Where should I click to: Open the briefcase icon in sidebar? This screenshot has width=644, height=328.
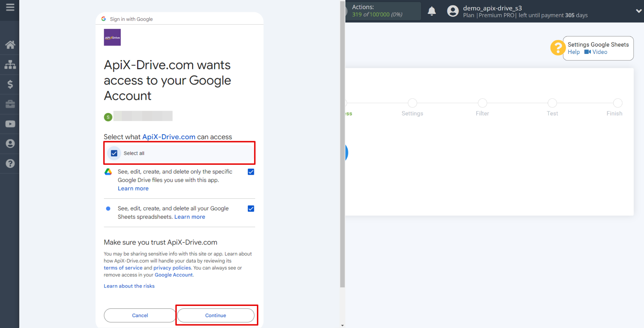[10, 104]
